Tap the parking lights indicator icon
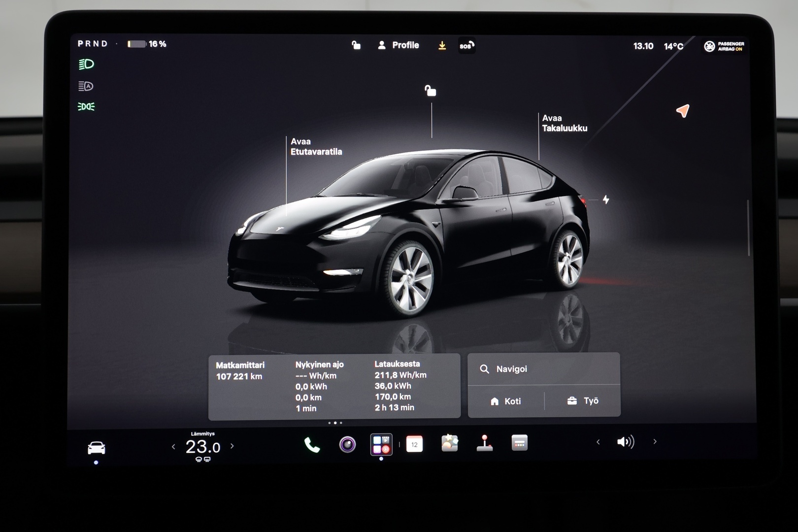 [x=86, y=106]
